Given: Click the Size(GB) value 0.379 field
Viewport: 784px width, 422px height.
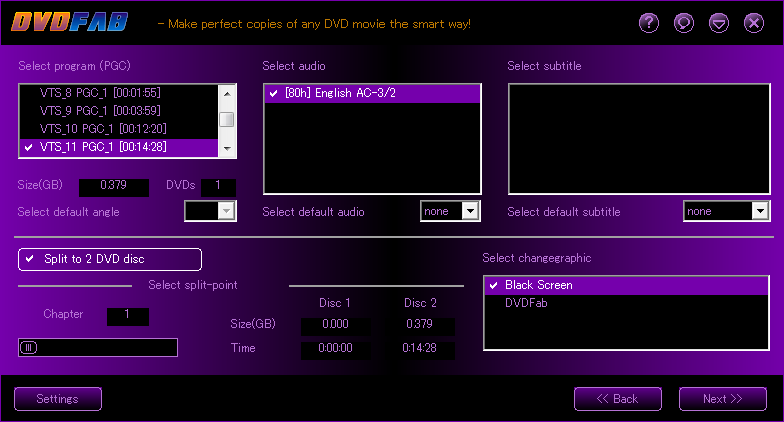Looking at the screenshot, I should pos(114,186).
